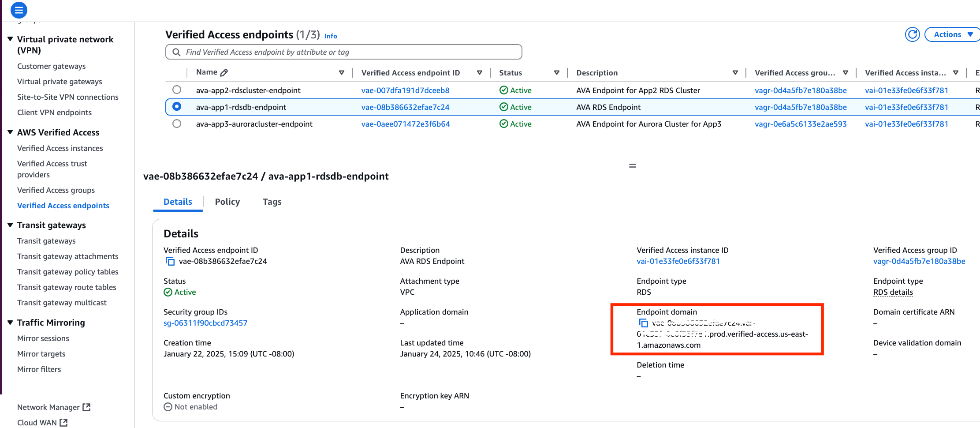Open security group sg-06311f90cbcd73457 link
The image size is (980, 428).
(x=205, y=323)
